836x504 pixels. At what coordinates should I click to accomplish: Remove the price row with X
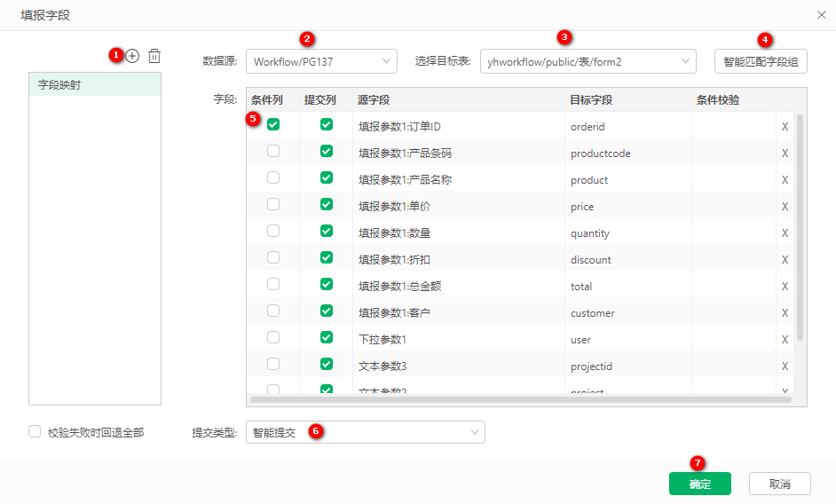click(785, 207)
